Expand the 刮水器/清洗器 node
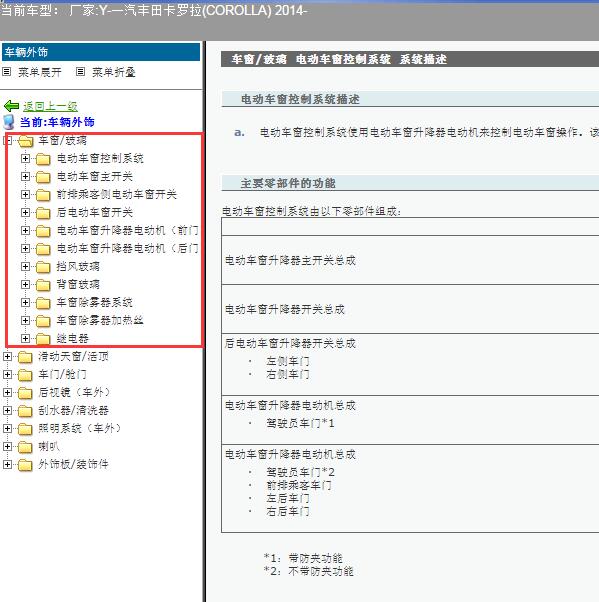Screen dimensions: 599x602 pos(7,410)
